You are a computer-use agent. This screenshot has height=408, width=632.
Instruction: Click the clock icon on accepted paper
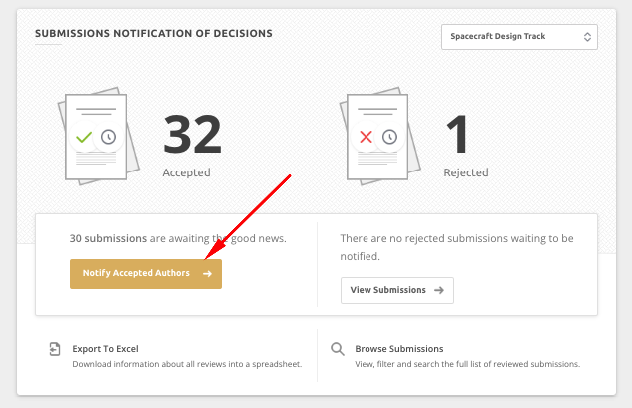(108, 137)
